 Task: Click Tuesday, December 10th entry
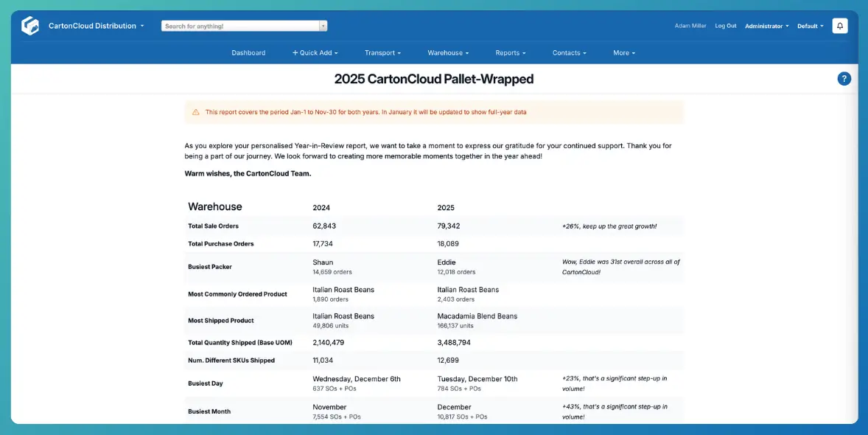pos(477,379)
